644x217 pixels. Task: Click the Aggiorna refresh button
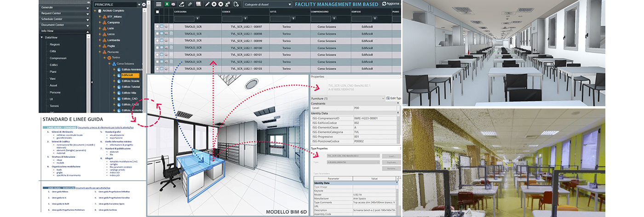(x=391, y=4)
